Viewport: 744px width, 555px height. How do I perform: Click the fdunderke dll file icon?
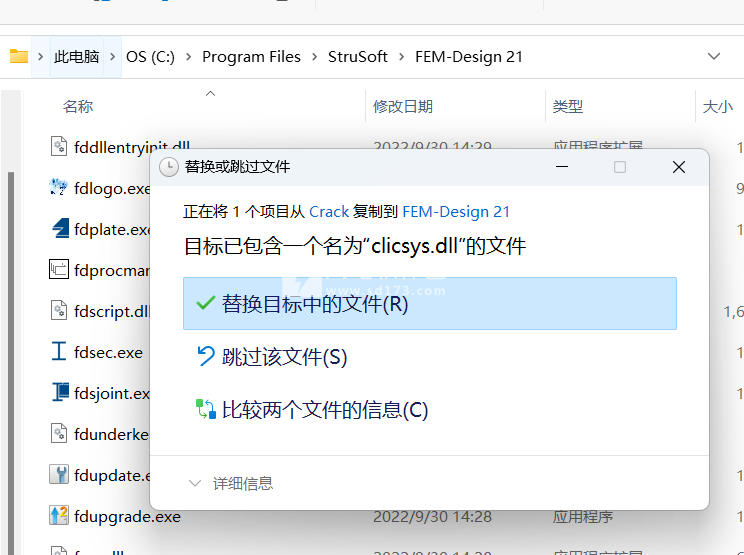click(59, 433)
